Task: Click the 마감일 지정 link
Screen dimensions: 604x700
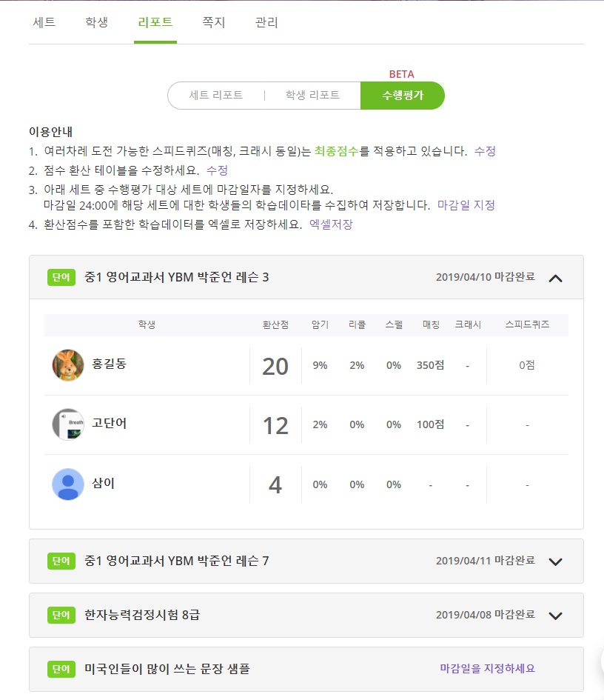Action: pyautogui.click(x=466, y=205)
